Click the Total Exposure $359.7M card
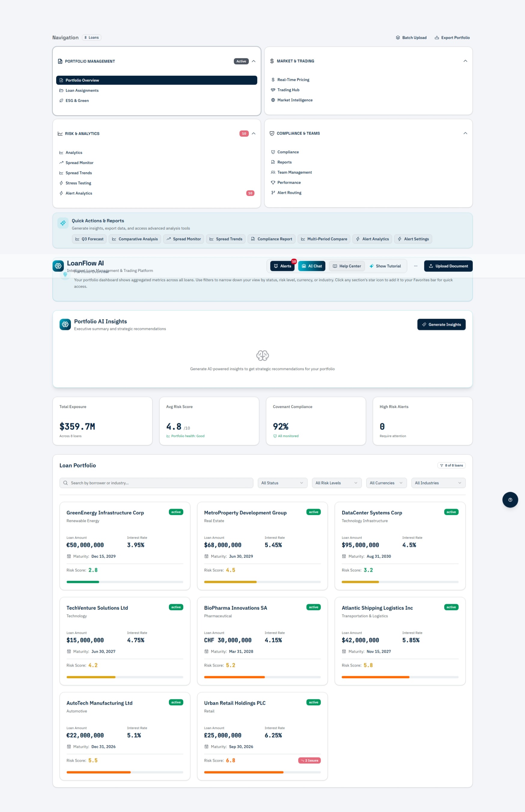Viewport: 525px width, 812px height. pos(102,421)
